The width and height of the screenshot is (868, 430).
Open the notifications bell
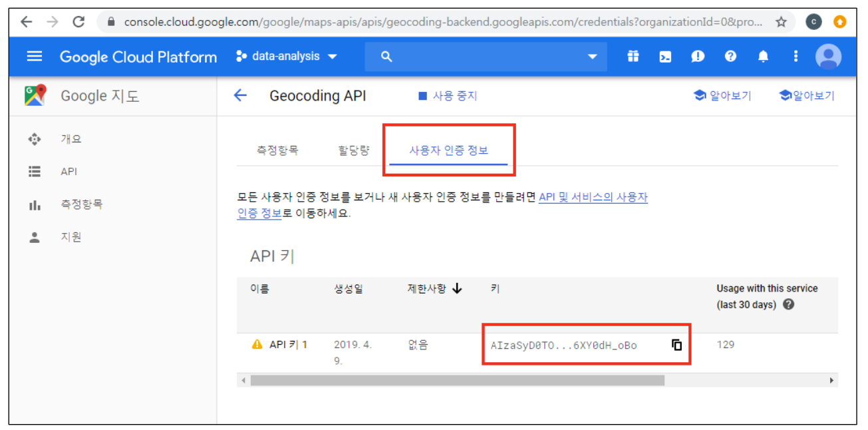(763, 57)
